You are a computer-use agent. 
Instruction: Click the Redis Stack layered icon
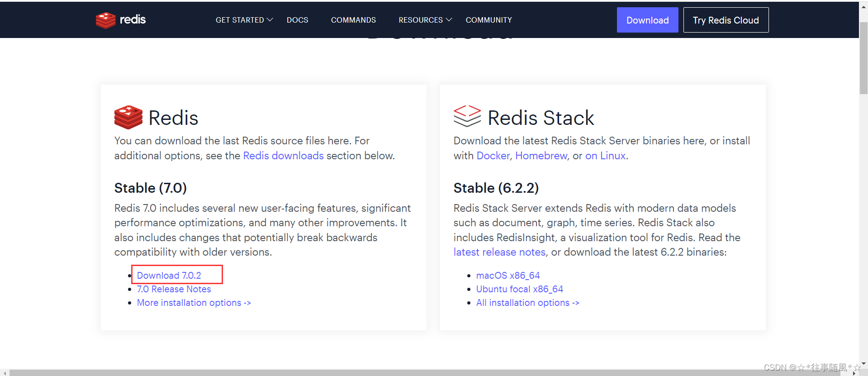pyautogui.click(x=467, y=116)
